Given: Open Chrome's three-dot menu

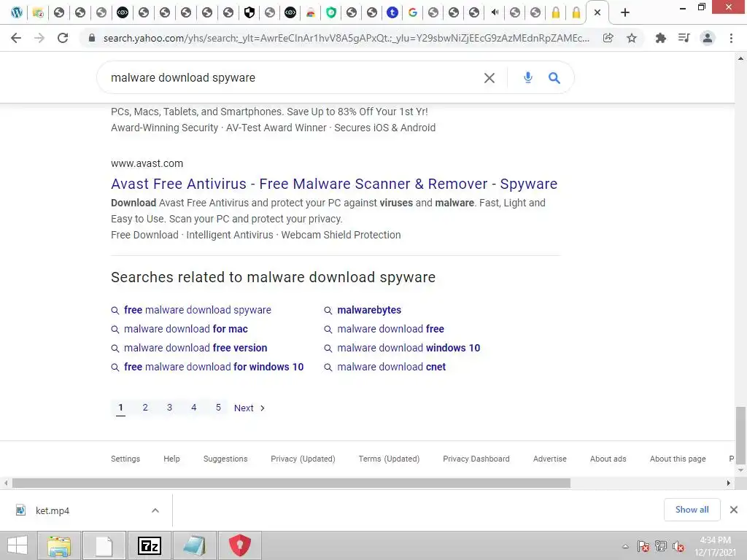Looking at the screenshot, I should pos(731,38).
